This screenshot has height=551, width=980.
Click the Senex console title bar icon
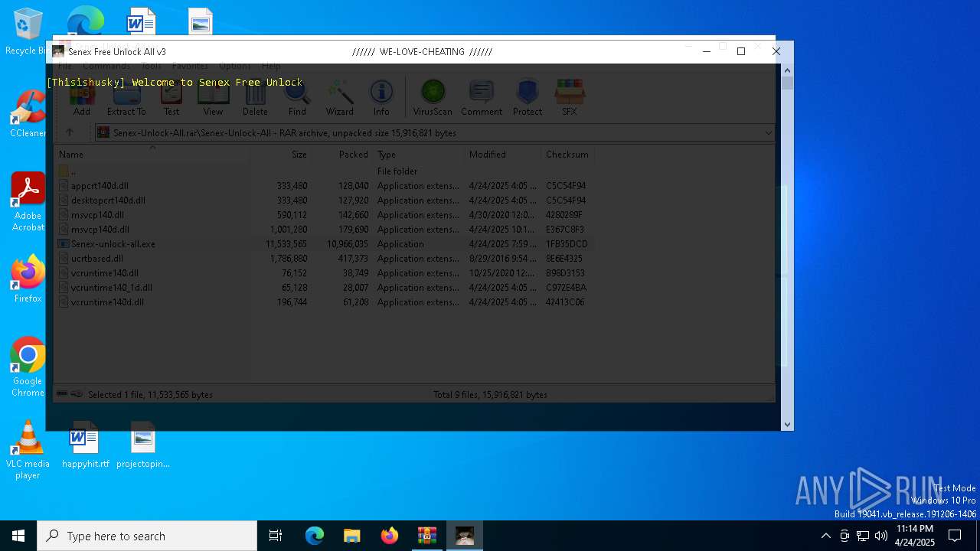click(58, 51)
